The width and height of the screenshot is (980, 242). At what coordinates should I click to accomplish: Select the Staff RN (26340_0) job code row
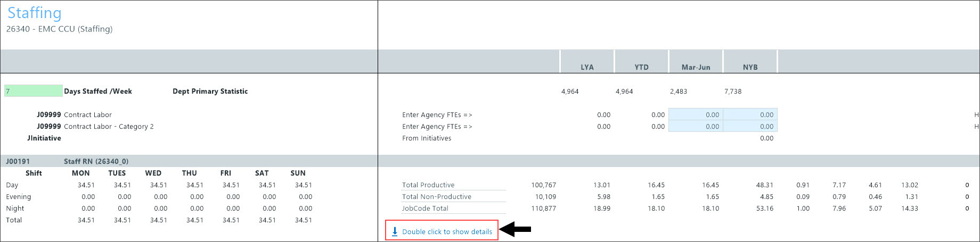tap(96, 161)
